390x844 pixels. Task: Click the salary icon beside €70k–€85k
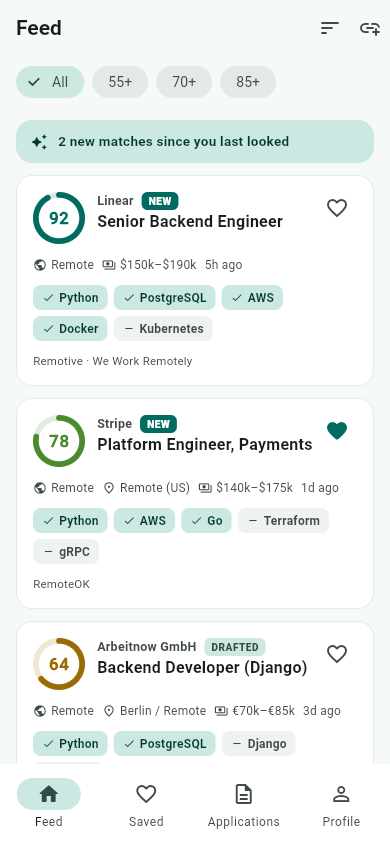[221, 711]
